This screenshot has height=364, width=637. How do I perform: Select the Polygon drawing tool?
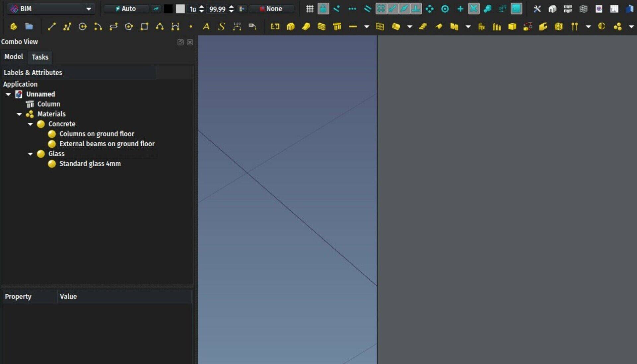coord(129,27)
